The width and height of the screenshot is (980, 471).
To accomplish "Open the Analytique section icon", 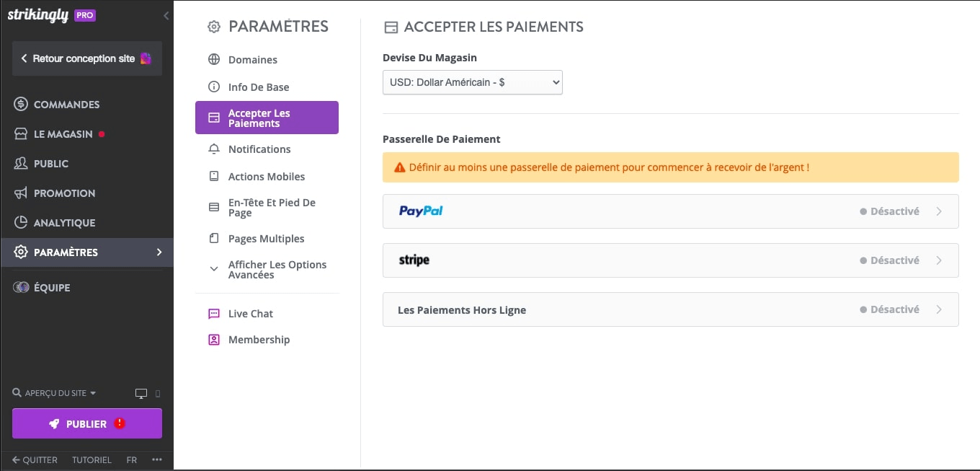I will tap(21, 222).
